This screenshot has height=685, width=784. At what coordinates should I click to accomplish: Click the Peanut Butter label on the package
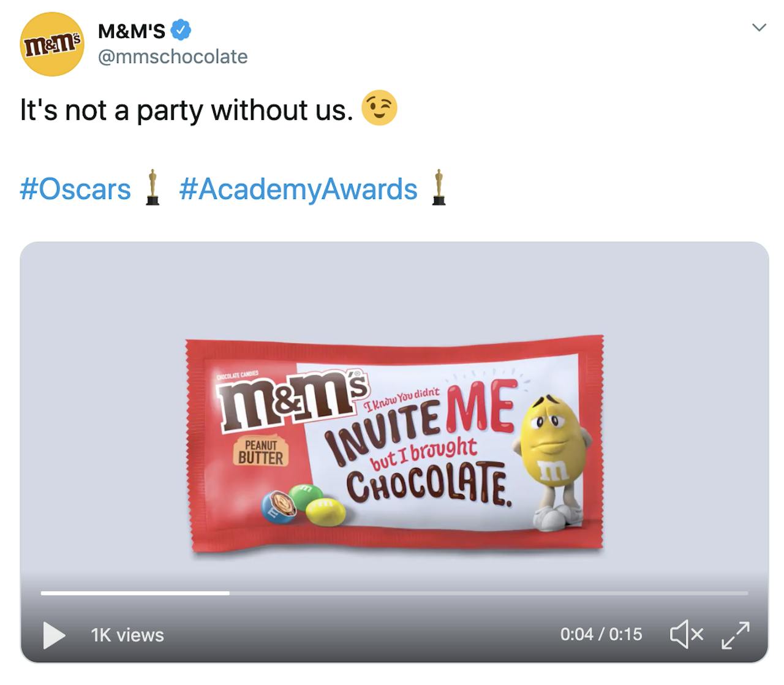(x=261, y=452)
